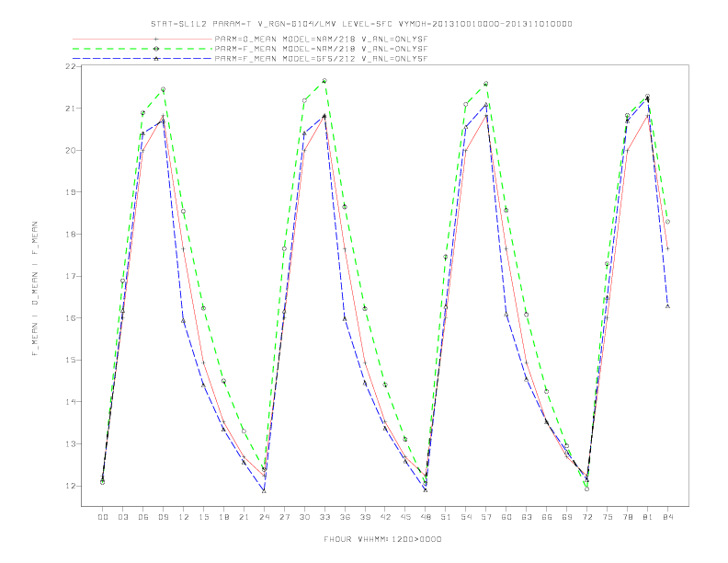Click the x-axis tick label 36
Viewport: 728px width, 563px height.
coord(345,517)
